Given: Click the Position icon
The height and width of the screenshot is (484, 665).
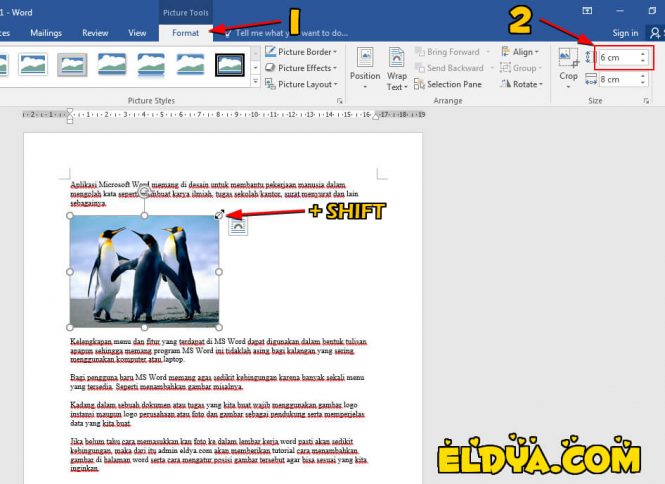Looking at the screenshot, I should tap(365, 58).
